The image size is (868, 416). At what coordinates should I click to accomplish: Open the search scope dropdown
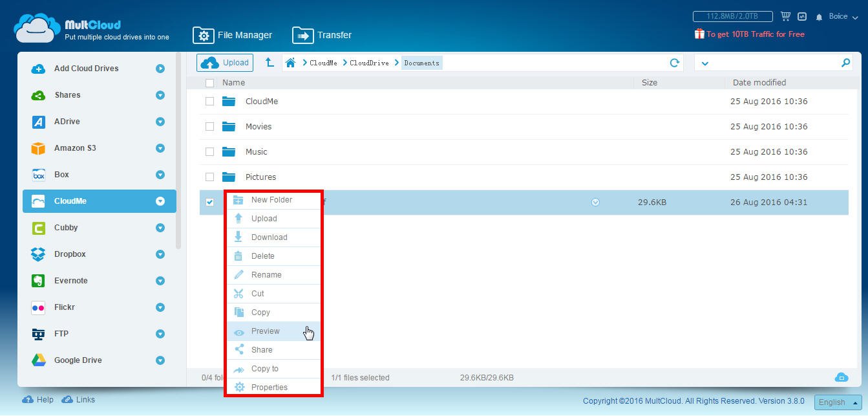coord(704,63)
